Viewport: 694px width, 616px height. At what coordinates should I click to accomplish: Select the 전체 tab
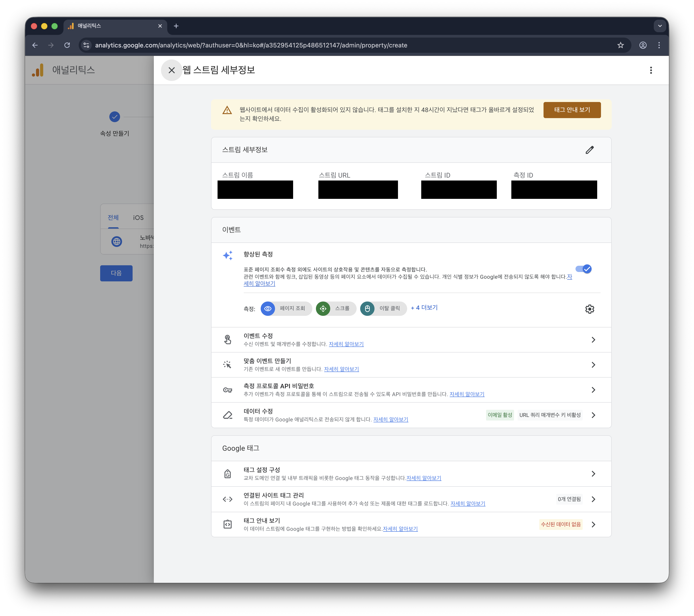click(113, 218)
